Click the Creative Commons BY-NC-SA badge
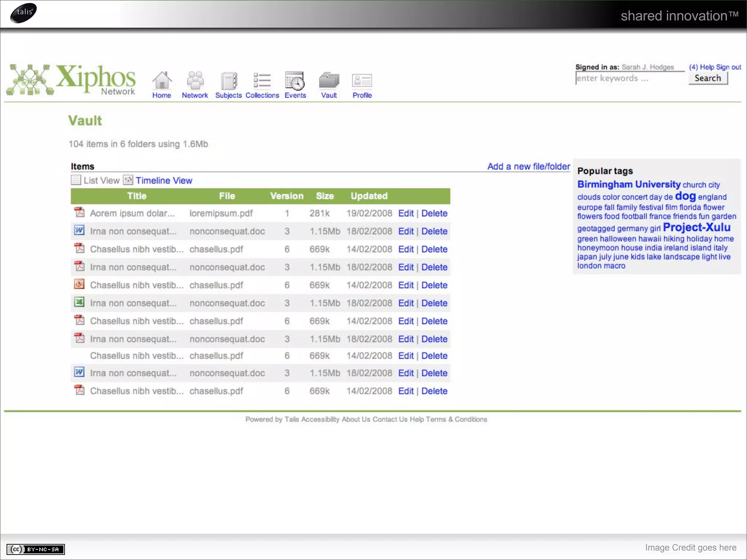The width and height of the screenshot is (747, 560). pos(36,549)
